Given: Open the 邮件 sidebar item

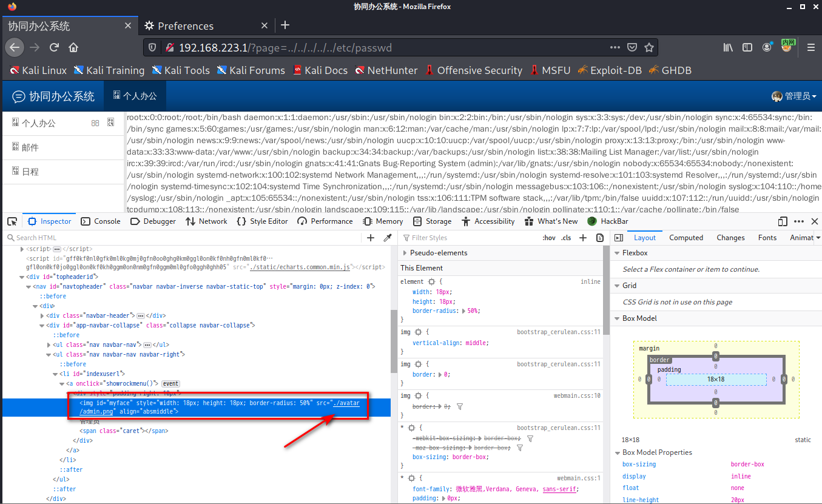Looking at the screenshot, I should coord(30,147).
